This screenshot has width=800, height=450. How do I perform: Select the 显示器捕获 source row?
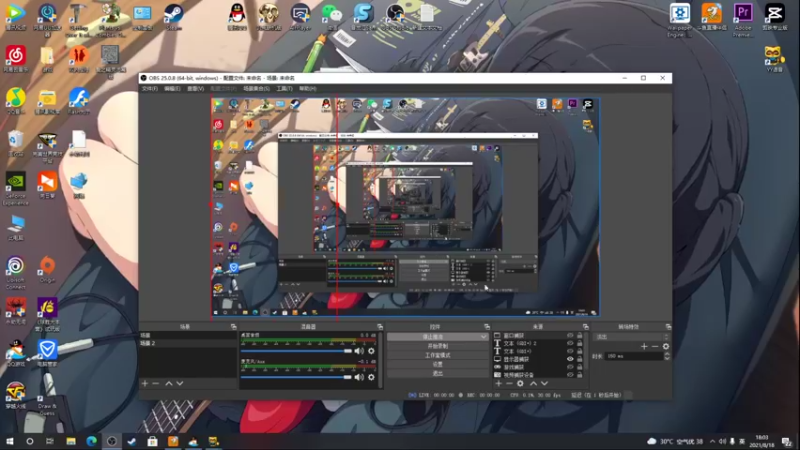click(x=538, y=359)
